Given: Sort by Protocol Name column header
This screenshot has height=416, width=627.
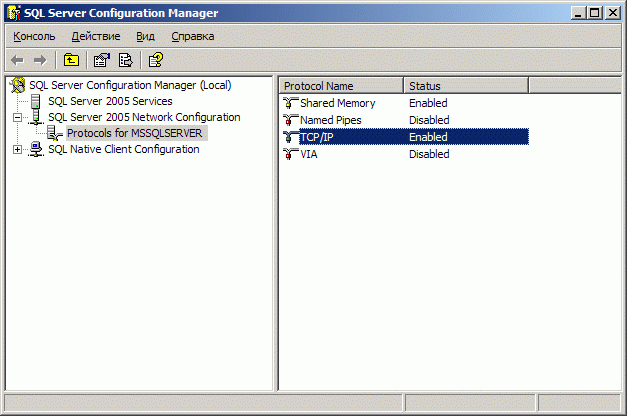Looking at the screenshot, I should click(x=340, y=86).
